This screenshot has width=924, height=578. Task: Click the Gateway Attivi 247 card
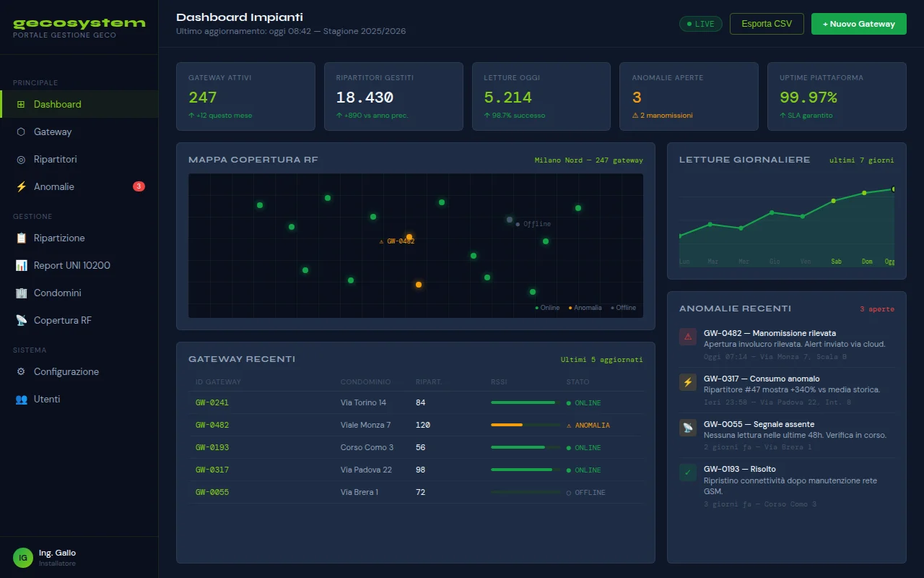[x=245, y=96]
